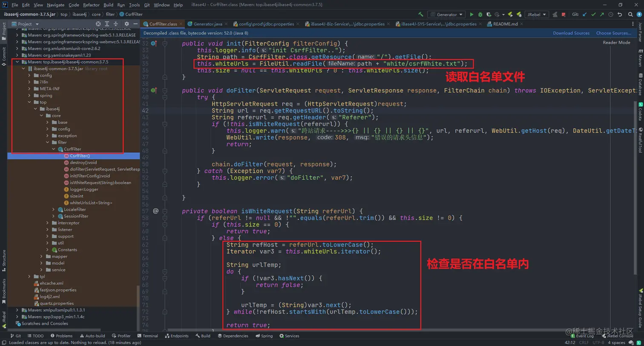Click Download Sources link
The height and width of the screenshot is (346, 644).
(571, 33)
